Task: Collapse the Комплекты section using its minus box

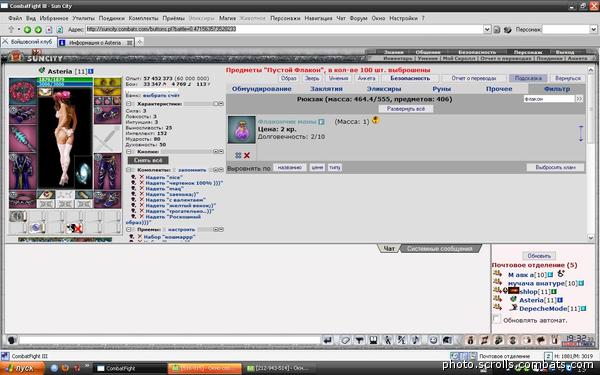Action: coord(129,170)
